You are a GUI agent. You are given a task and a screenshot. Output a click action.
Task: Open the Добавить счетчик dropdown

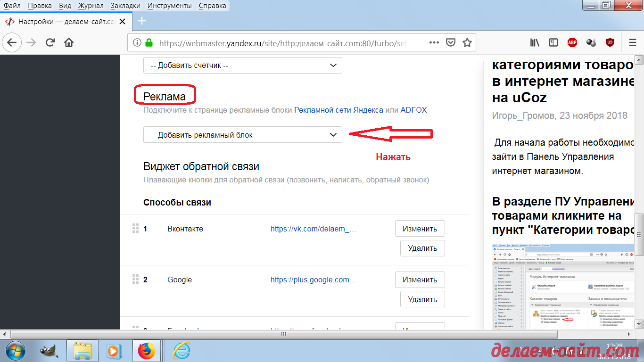243,66
